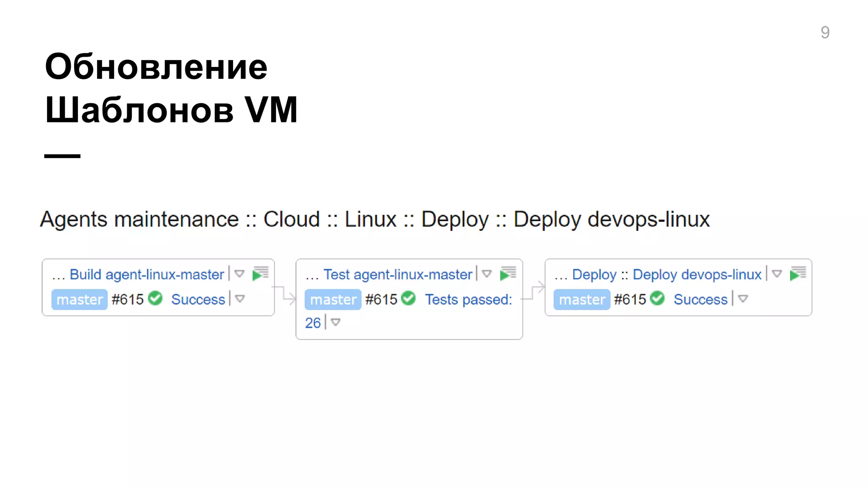Open the Test agent-linux-master link
This screenshot has width=868, height=488.
(x=398, y=274)
